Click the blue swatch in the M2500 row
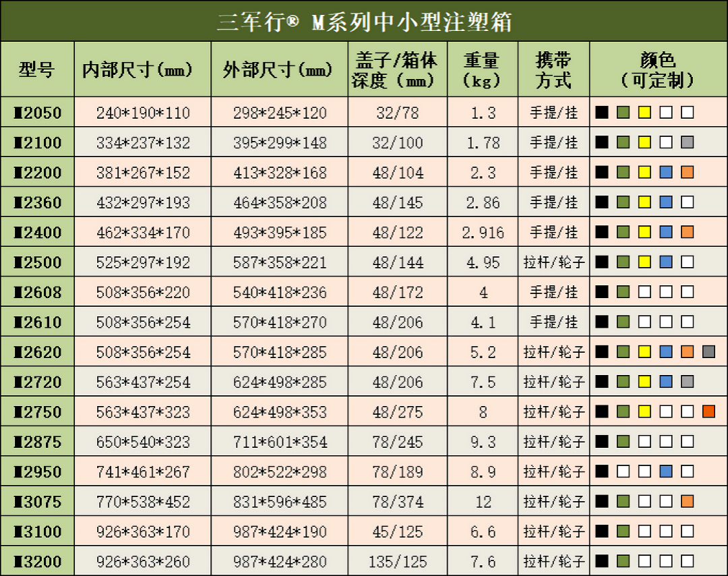728x576 pixels. [666, 262]
